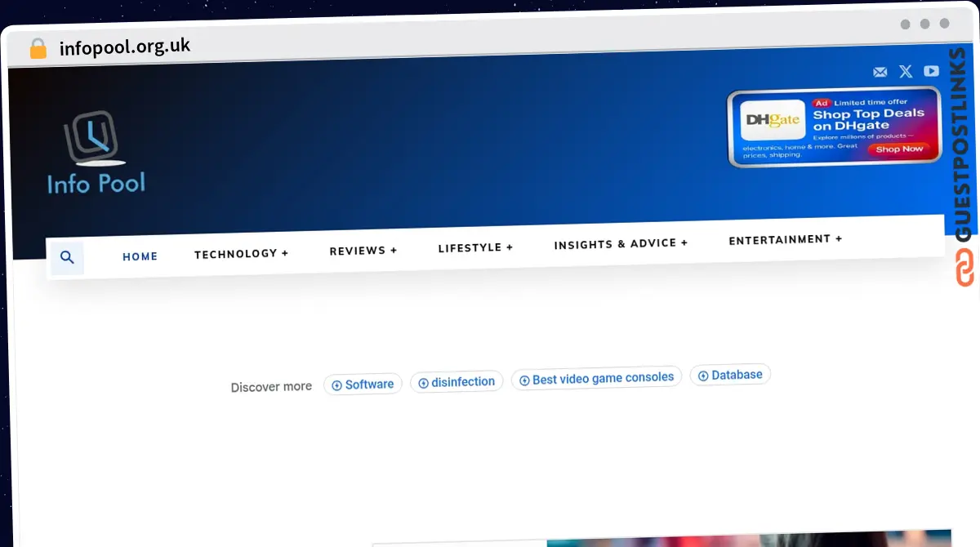The width and height of the screenshot is (980, 547).
Task: Click the DHgate logo in the ad
Action: coord(772,121)
